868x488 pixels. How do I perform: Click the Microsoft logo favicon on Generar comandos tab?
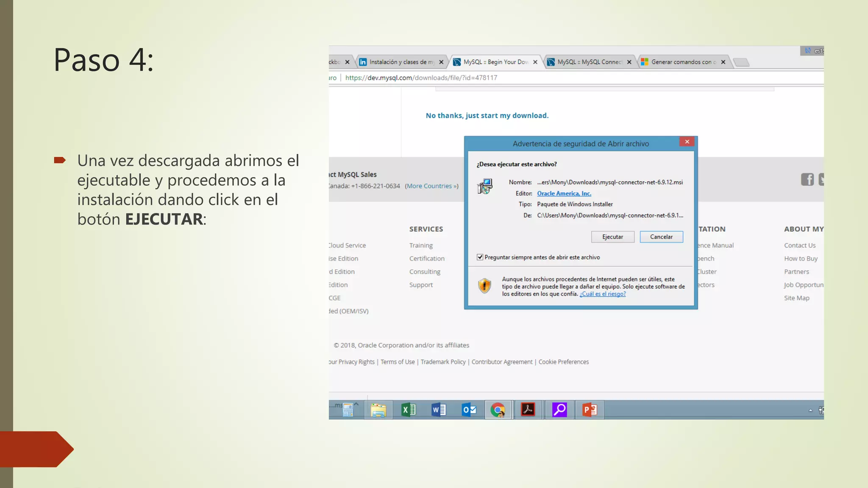tap(645, 62)
